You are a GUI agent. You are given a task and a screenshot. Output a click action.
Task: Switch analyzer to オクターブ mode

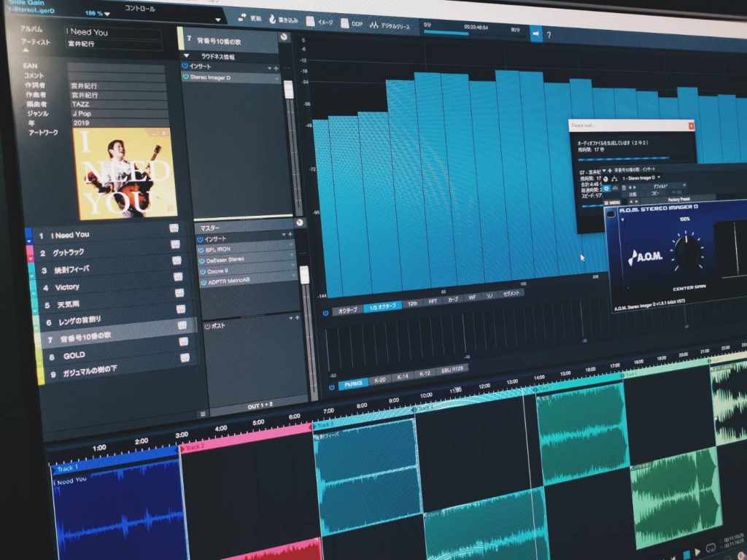coord(347,311)
